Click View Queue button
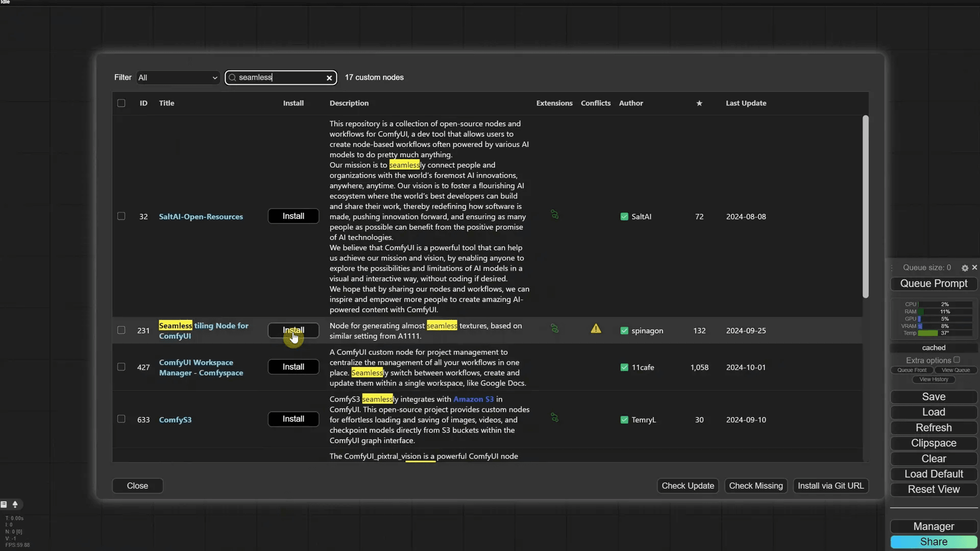This screenshot has width=980, height=551. 955,370
